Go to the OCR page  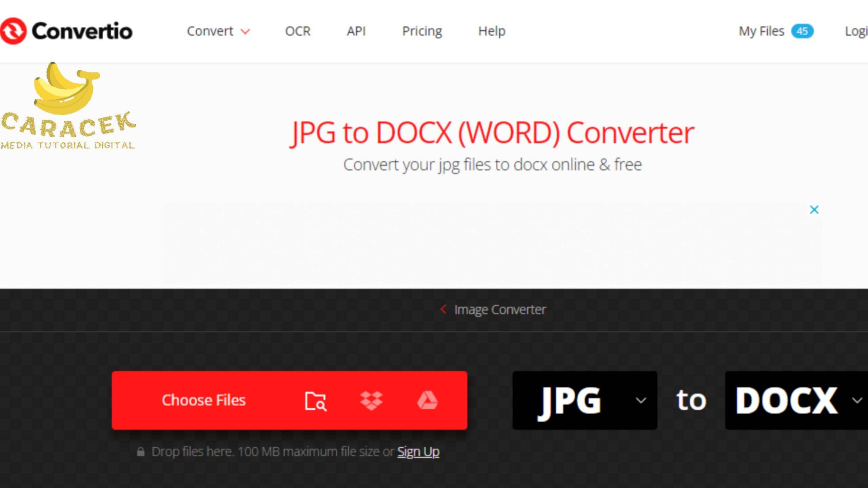[298, 31]
